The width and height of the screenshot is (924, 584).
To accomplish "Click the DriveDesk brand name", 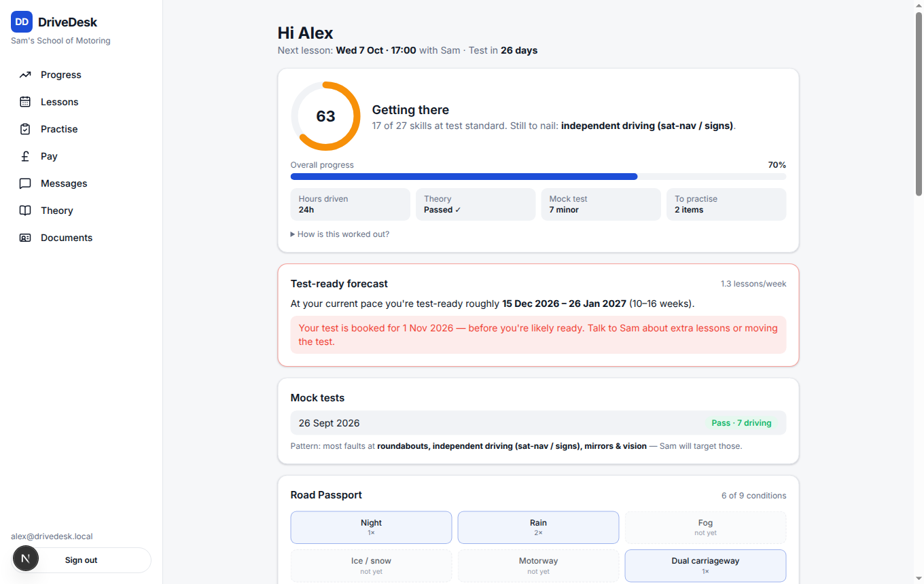I will (68, 22).
